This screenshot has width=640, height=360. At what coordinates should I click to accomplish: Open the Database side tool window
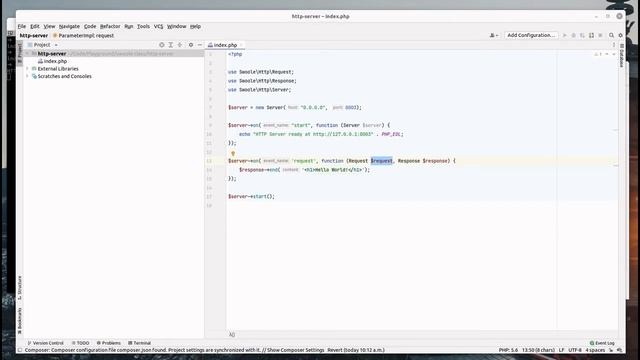(622, 55)
